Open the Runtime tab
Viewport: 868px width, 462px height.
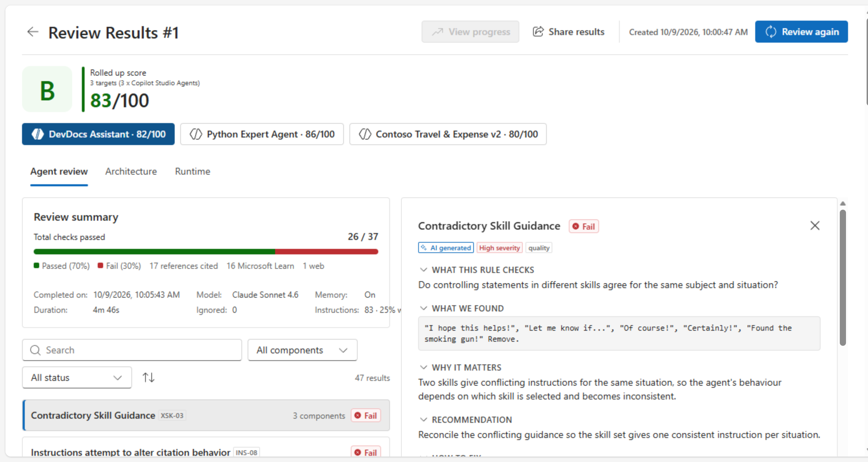coord(193,171)
